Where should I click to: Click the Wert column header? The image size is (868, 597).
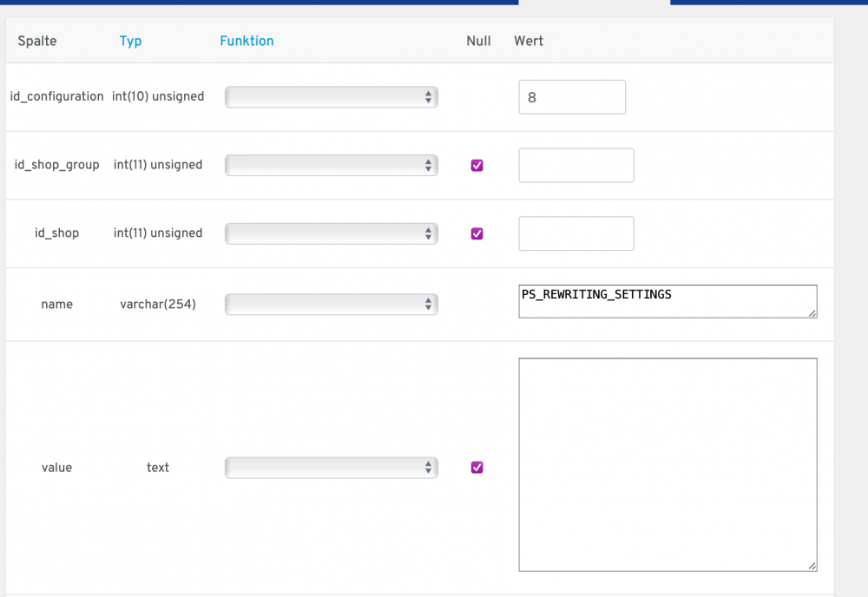click(x=529, y=41)
